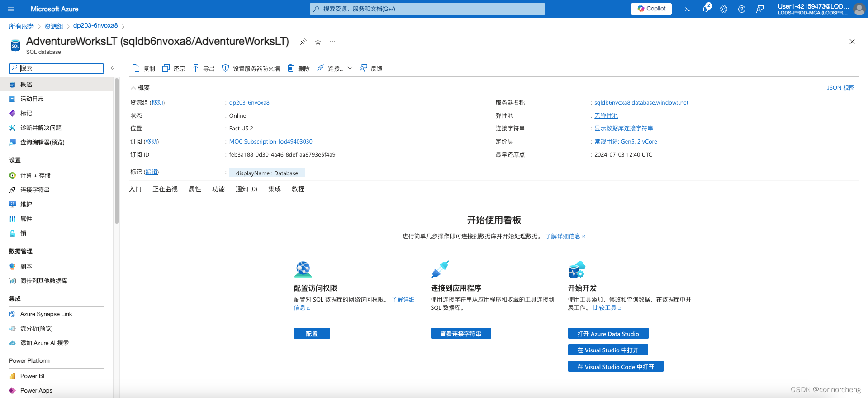This screenshot has width=868, height=398.
Task: Select the 入门 tab
Action: tap(135, 189)
